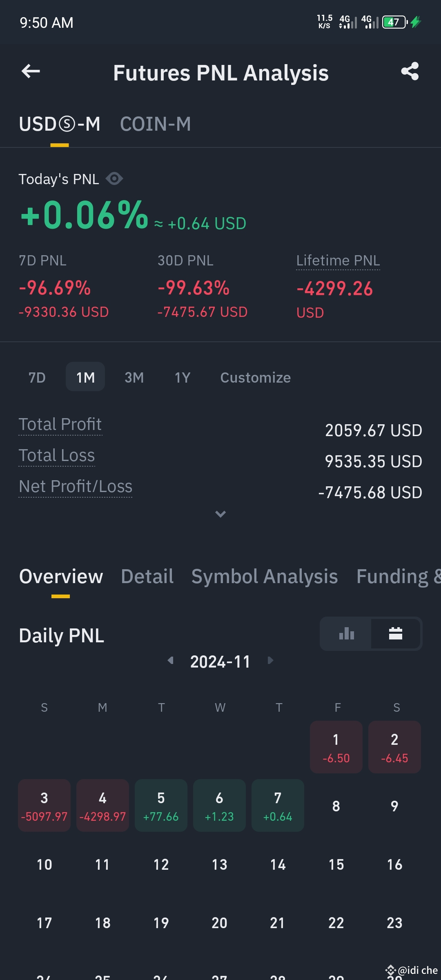This screenshot has width=441, height=980.
Task: Open the Symbol Analysis tab
Action: click(265, 577)
